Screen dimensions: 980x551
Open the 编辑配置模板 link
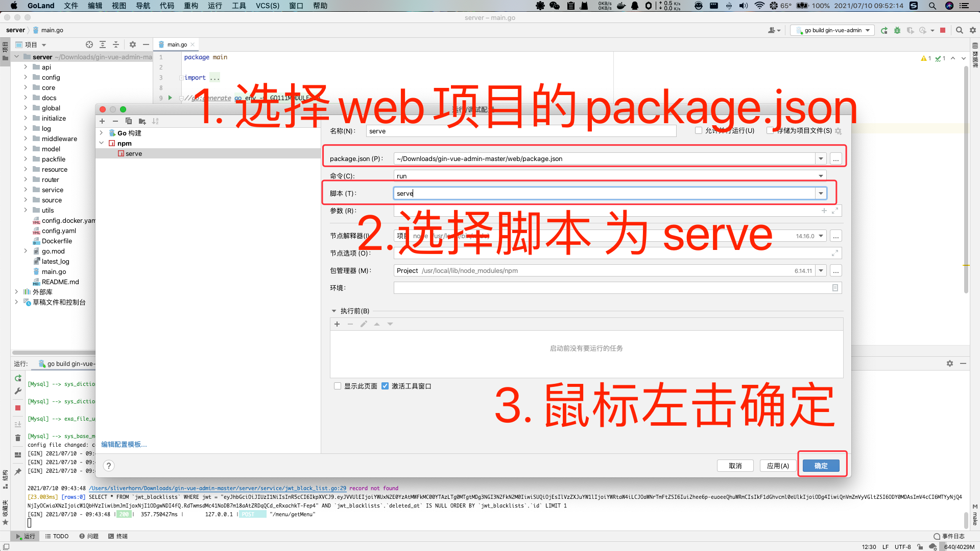click(x=124, y=445)
